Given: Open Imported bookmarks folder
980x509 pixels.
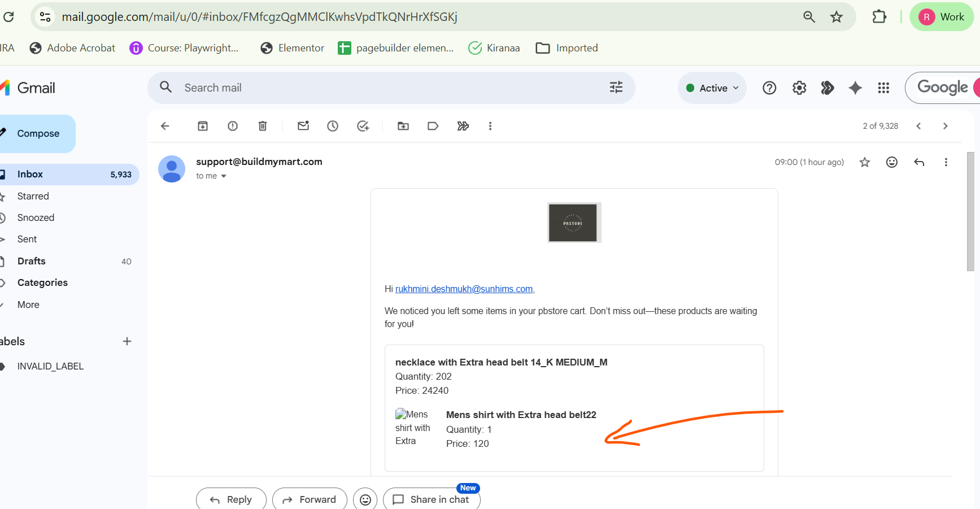Looking at the screenshot, I should pyautogui.click(x=567, y=48).
